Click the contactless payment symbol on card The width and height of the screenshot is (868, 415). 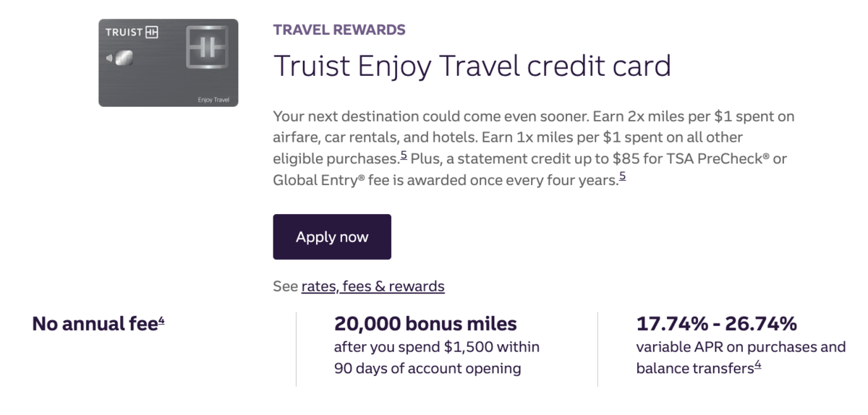[x=110, y=59]
